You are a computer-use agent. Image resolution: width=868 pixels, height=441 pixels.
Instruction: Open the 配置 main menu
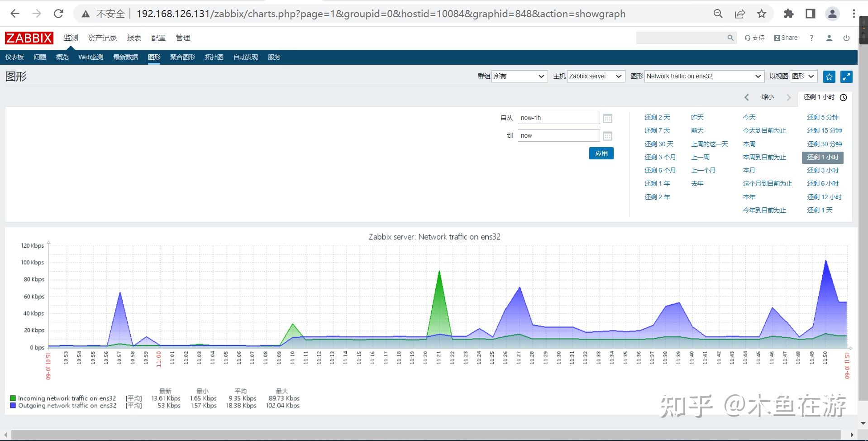pos(158,38)
